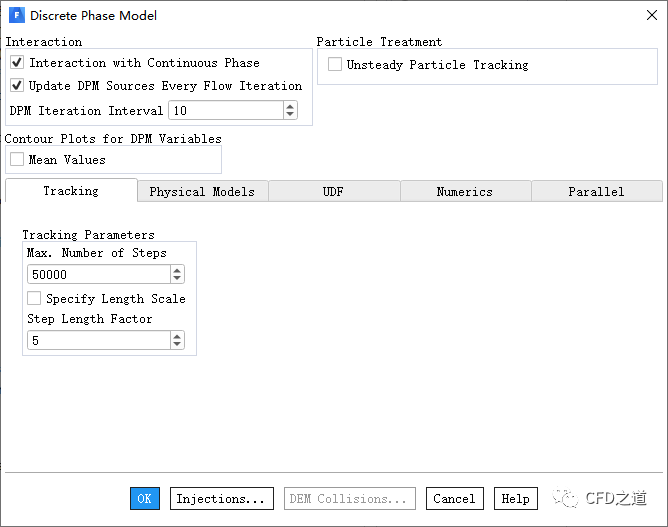Decrease DPM Iteration Interval with down arrow

click(290, 115)
